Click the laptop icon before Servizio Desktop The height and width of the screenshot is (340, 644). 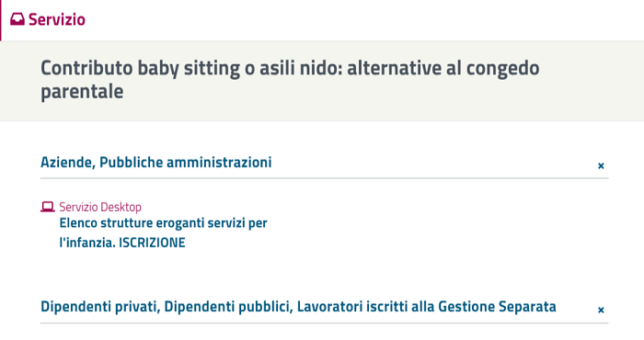coord(48,207)
